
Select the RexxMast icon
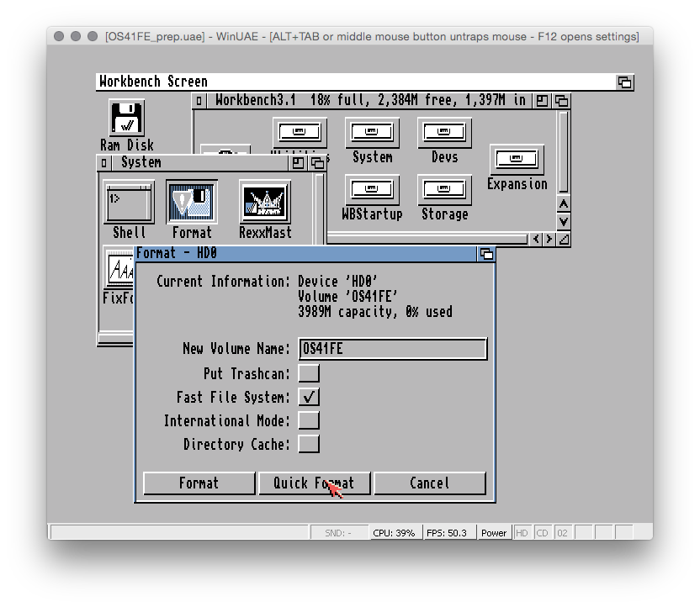click(265, 202)
